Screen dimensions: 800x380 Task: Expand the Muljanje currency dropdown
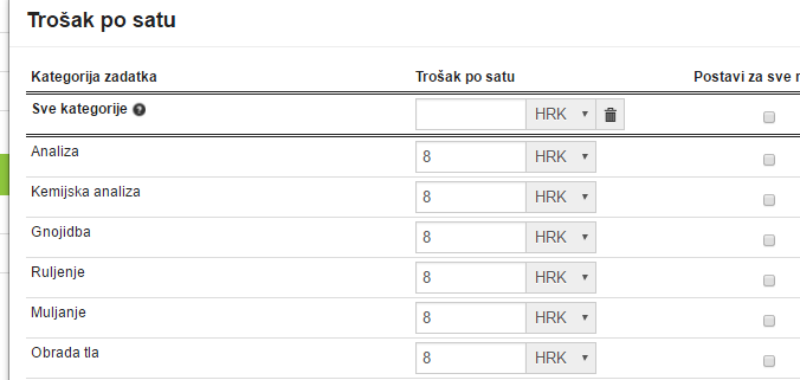click(x=561, y=318)
